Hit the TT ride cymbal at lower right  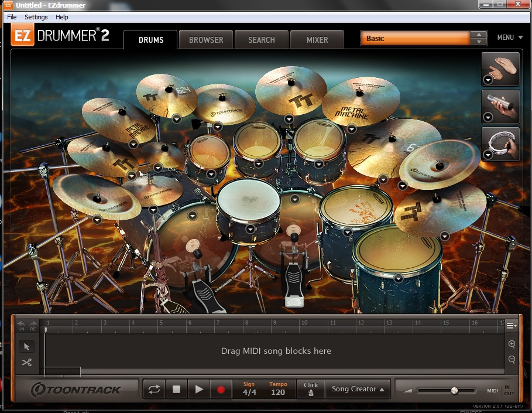pos(440,209)
